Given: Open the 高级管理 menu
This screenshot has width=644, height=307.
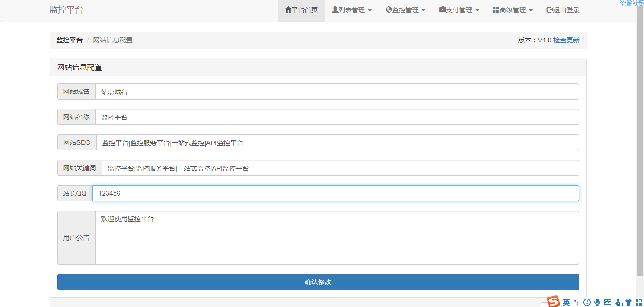Looking at the screenshot, I should coord(512,10).
